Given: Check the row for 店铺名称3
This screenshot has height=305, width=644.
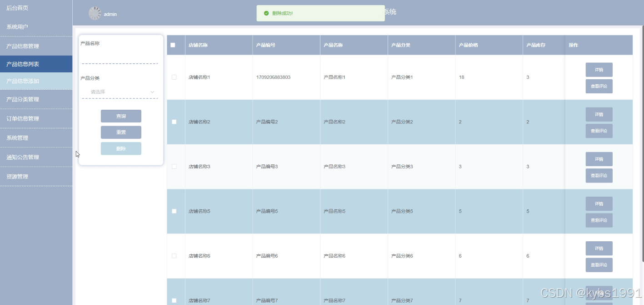Looking at the screenshot, I should [174, 167].
